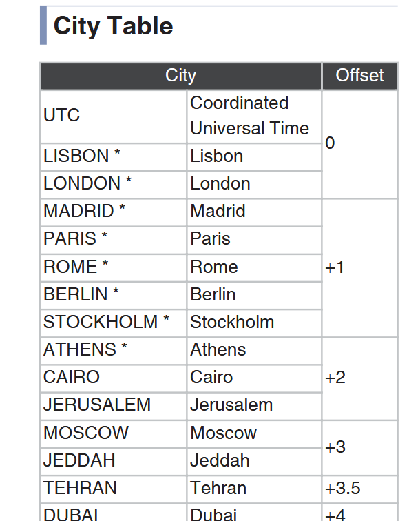Select the City column header
This screenshot has height=521, width=420.
[x=181, y=76]
